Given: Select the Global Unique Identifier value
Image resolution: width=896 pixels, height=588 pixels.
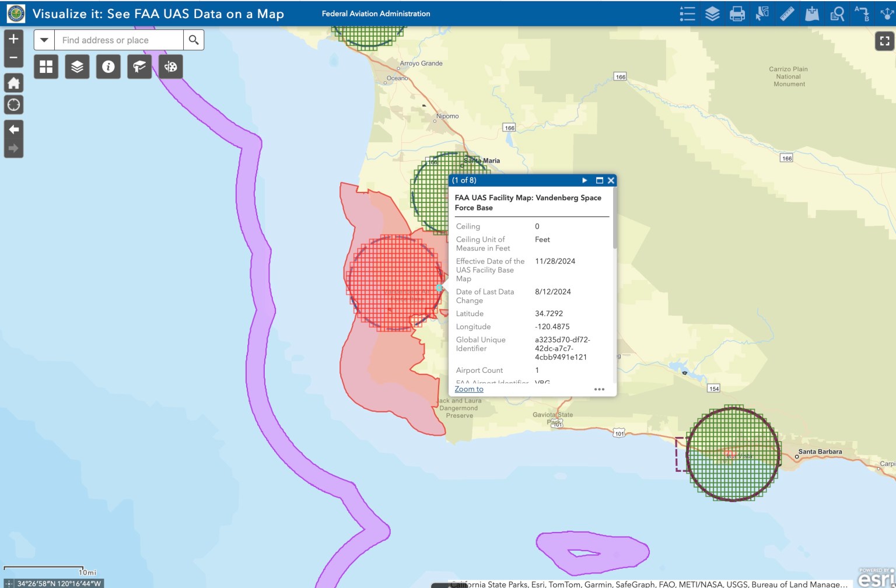Looking at the screenshot, I should click(562, 348).
